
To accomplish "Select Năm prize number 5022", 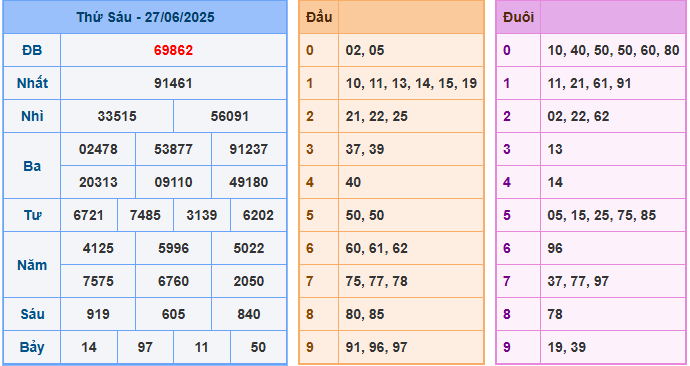I will 249,248.
